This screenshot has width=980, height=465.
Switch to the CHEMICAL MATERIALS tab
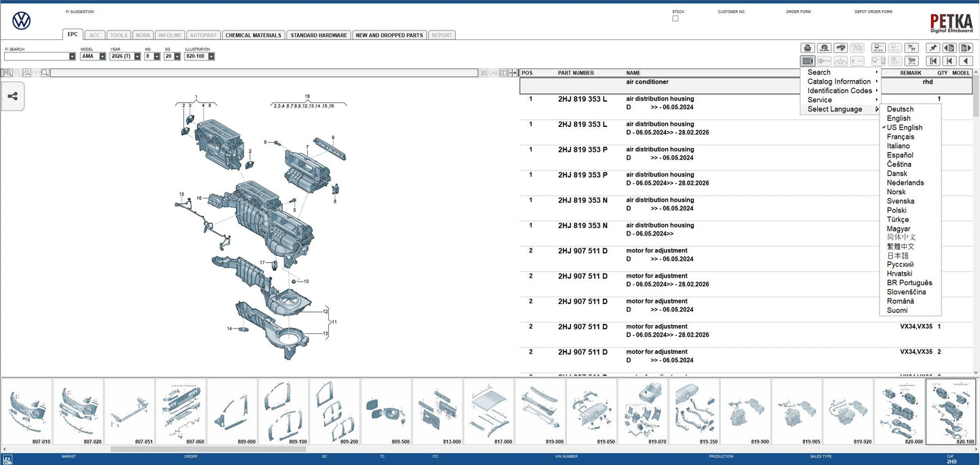point(253,35)
